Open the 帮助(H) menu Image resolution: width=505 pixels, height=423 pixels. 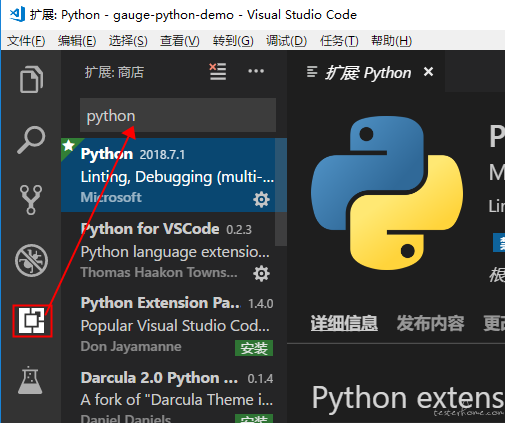392,41
